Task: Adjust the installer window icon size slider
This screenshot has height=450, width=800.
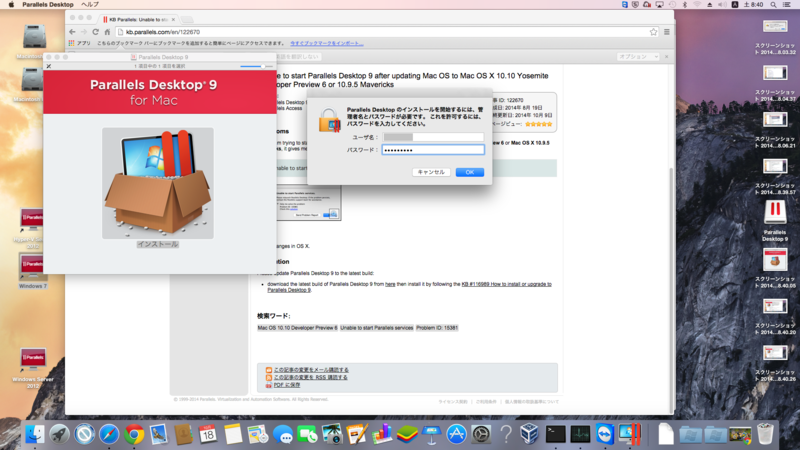Action: pyautogui.click(x=256, y=66)
